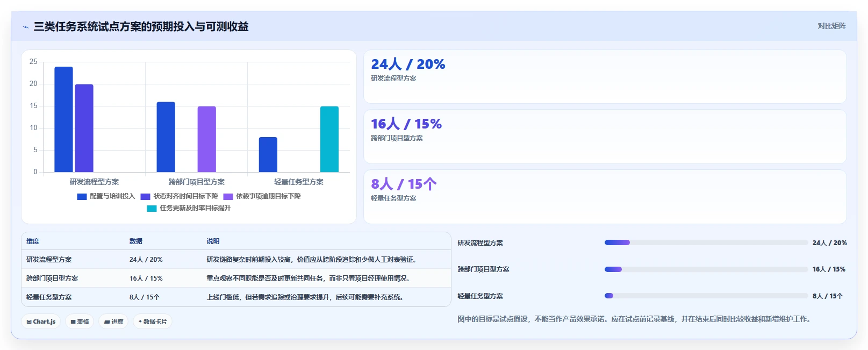Click the 对比矩阵 label in the header

click(x=831, y=26)
